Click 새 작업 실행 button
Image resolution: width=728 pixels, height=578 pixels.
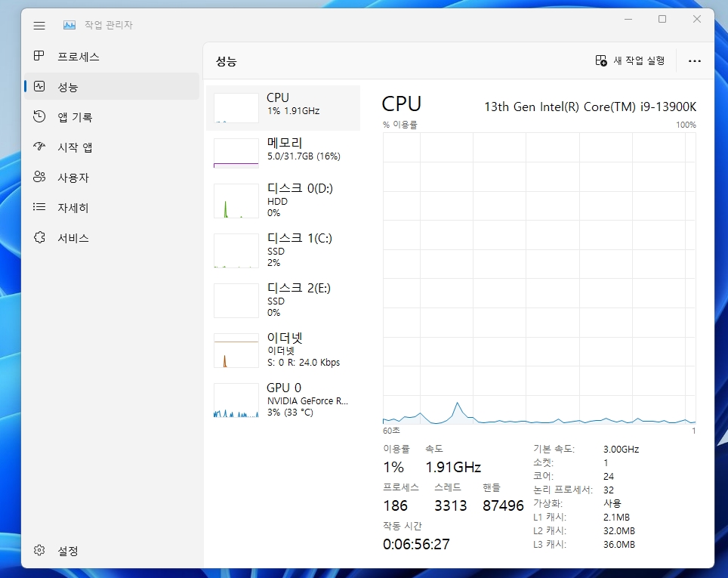(x=630, y=61)
